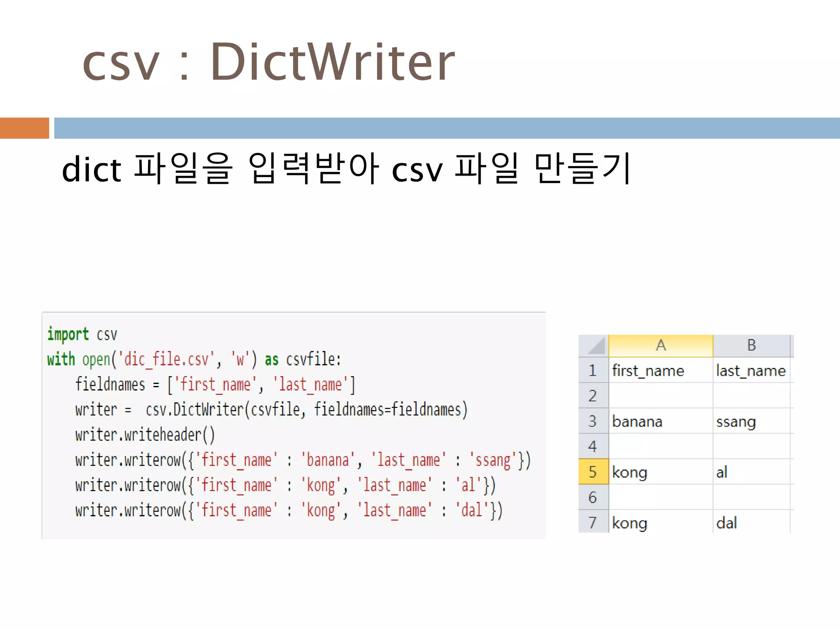
Task: Click row 4 header
Action: click(x=593, y=447)
